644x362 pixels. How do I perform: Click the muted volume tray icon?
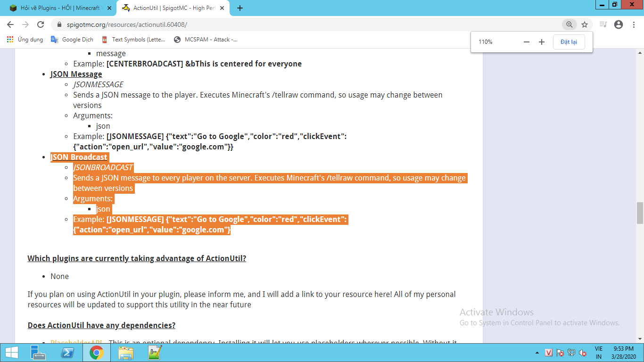coord(583,353)
